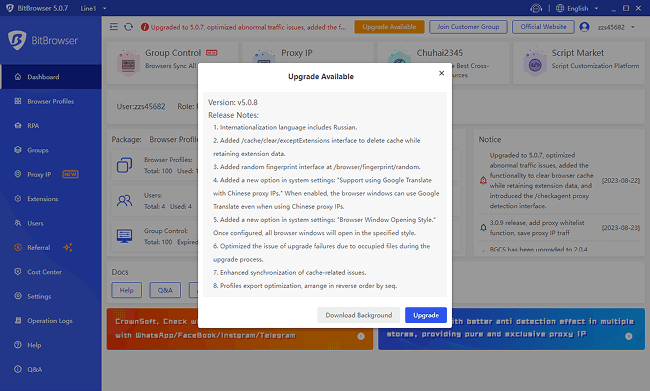Image resolution: width=650 pixels, height=391 pixels.
Task: Click user avatar icon
Action: pyautogui.click(x=585, y=27)
